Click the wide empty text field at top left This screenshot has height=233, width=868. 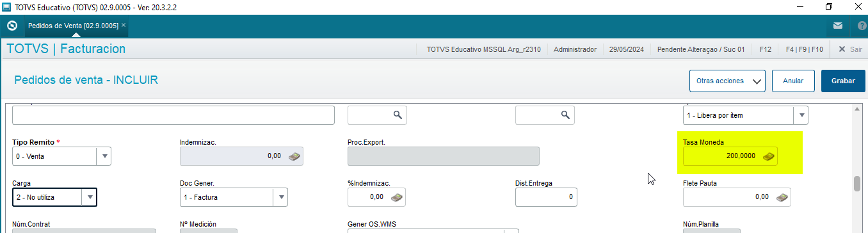click(173, 115)
